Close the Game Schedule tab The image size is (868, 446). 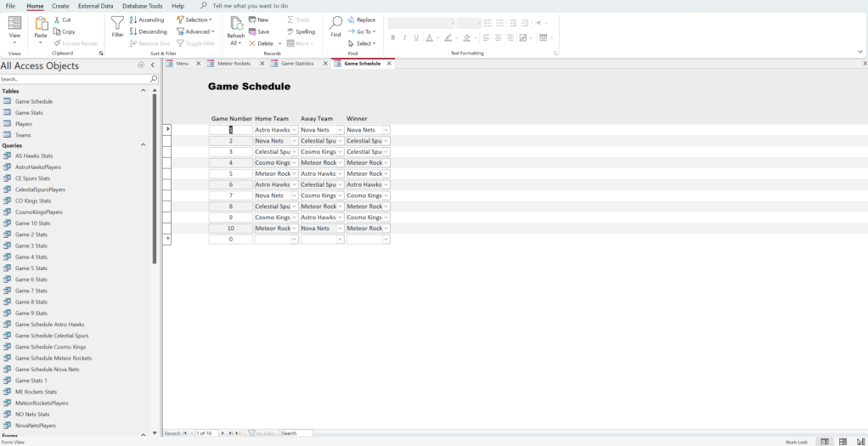[x=389, y=64]
